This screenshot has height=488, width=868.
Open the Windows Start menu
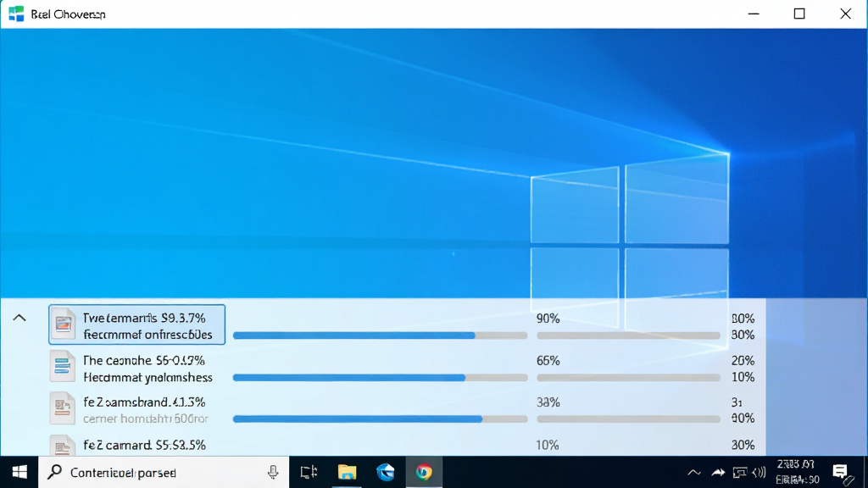tap(19, 472)
